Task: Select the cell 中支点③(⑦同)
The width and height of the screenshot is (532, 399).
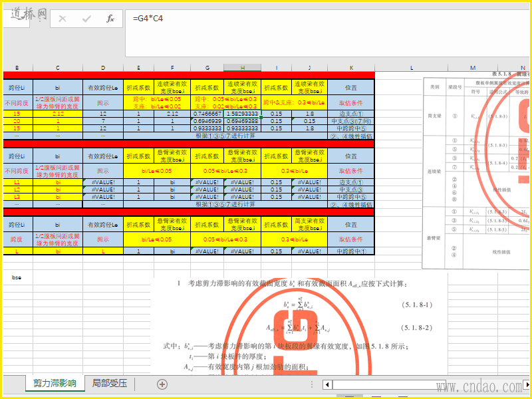Action: pyautogui.click(x=351, y=121)
